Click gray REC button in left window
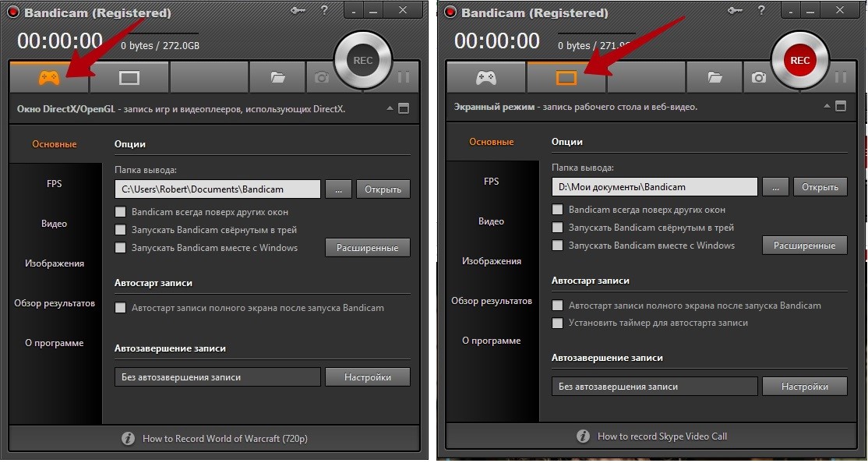The height and width of the screenshot is (463, 868). coord(363,60)
